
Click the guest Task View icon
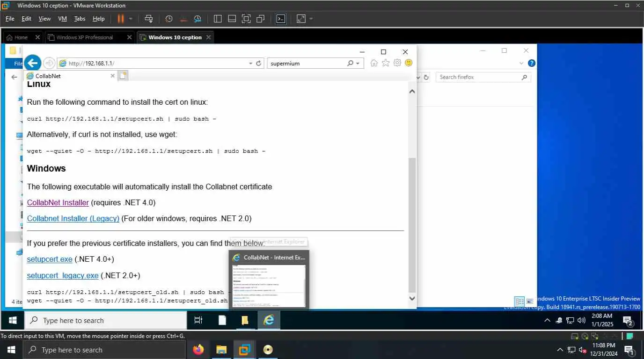click(x=198, y=320)
